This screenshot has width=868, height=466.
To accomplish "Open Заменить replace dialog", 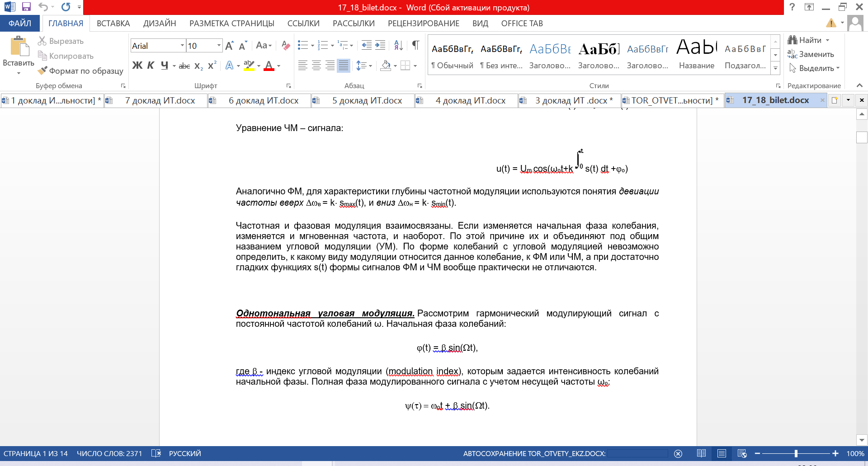I will [x=811, y=54].
